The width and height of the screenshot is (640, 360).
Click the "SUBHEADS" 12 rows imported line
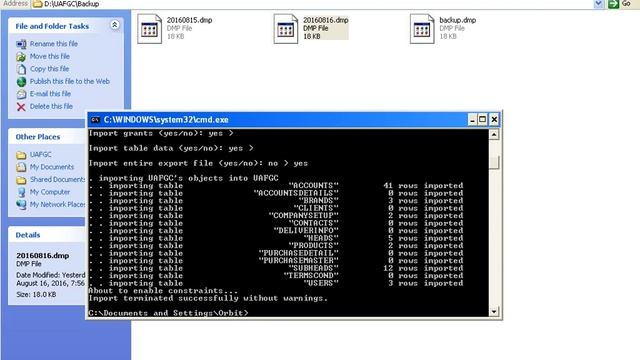pos(276,268)
